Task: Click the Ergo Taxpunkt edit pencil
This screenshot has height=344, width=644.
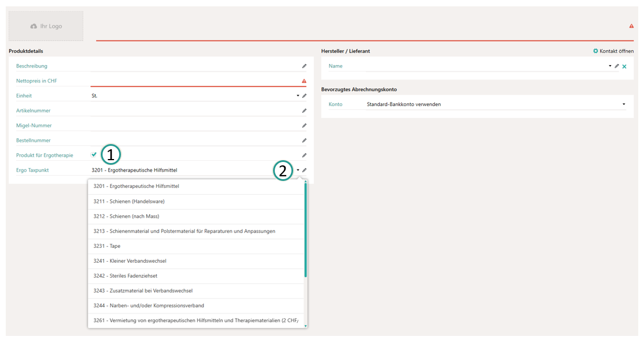Action: (304, 171)
